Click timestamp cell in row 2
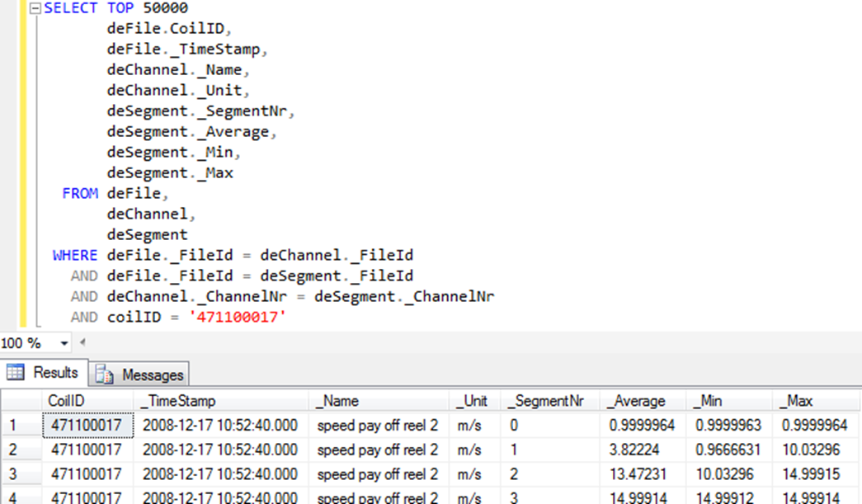Viewport: 862px width, 504px height. pyautogui.click(x=221, y=450)
